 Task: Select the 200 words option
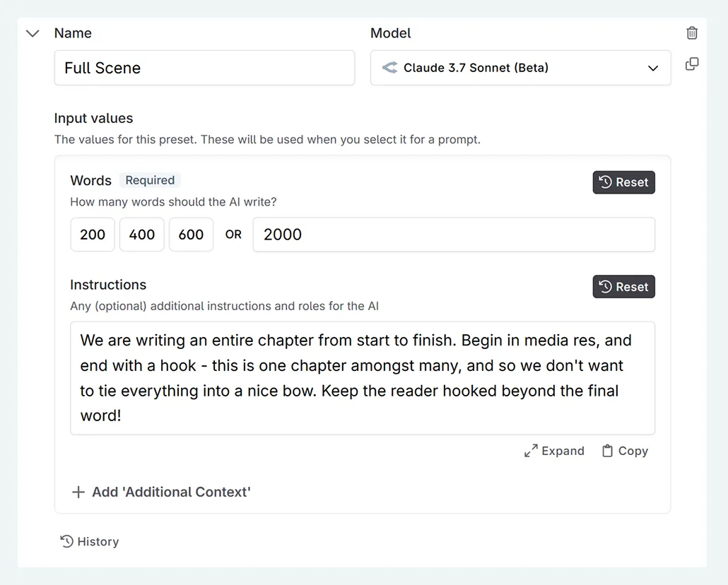pyautogui.click(x=93, y=235)
